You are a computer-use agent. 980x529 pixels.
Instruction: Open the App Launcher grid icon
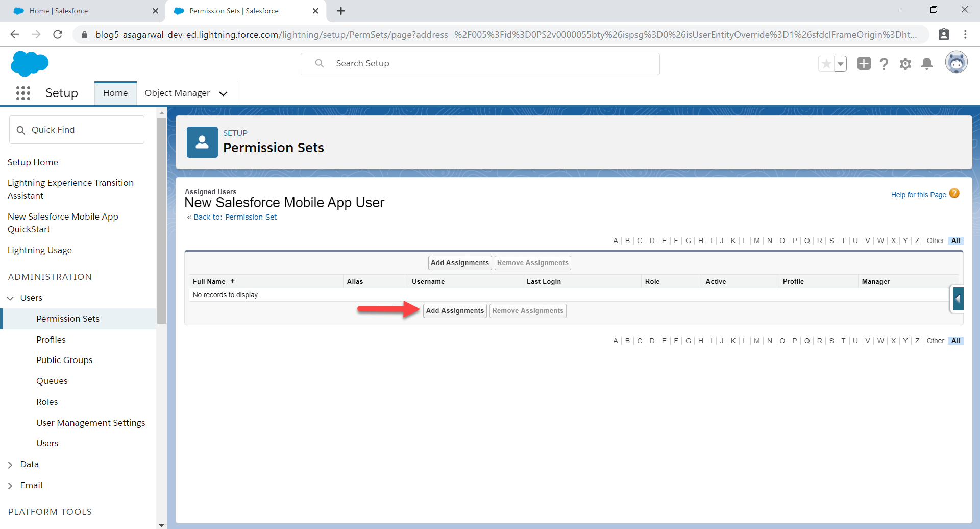[x=23, y=93]
